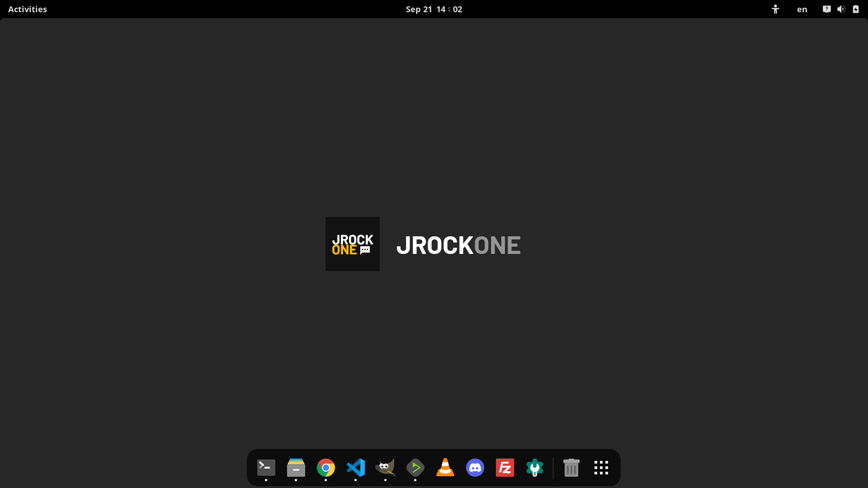
Task: Click the battery icon in top bar
Action: (855, 9)
